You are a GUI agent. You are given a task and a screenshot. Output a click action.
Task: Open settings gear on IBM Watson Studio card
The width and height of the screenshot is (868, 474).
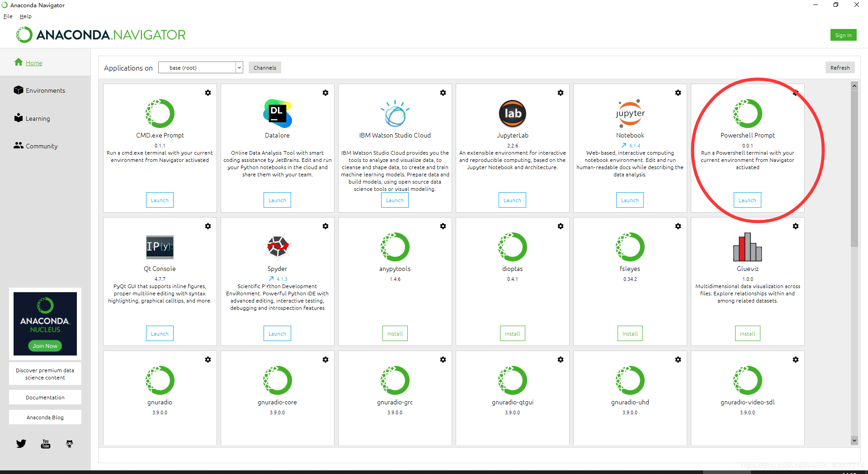(443, 93)
